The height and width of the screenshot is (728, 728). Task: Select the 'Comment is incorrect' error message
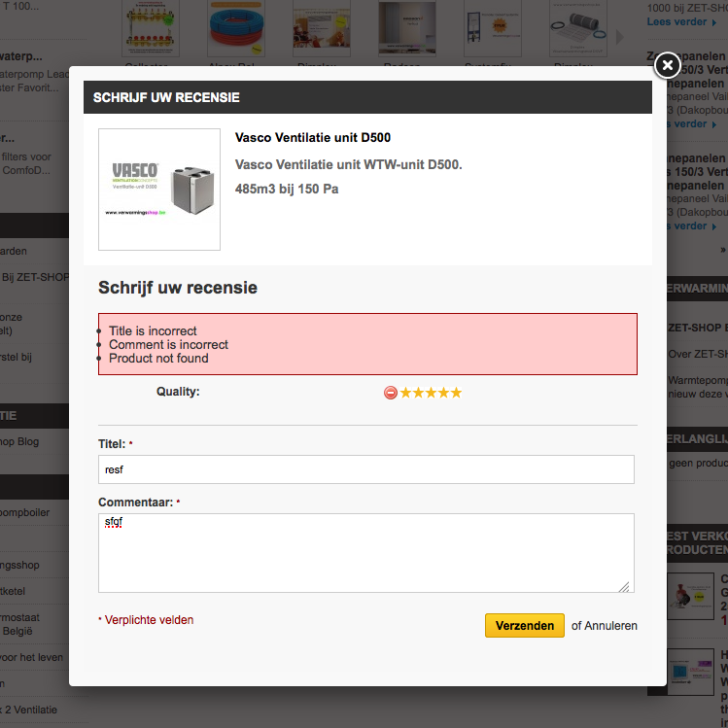(168, 344)
